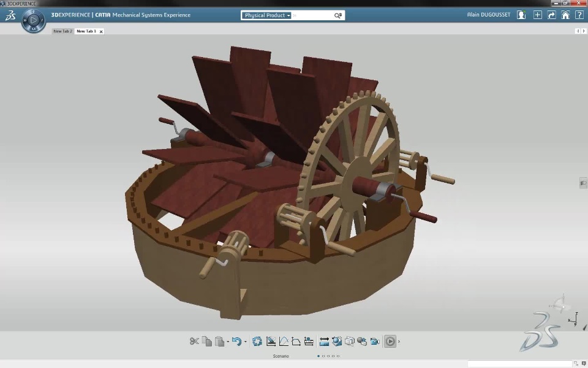The image size is (588, 368).
Task: Switch to New Tab 2
Action: click(x=62, y=31)
